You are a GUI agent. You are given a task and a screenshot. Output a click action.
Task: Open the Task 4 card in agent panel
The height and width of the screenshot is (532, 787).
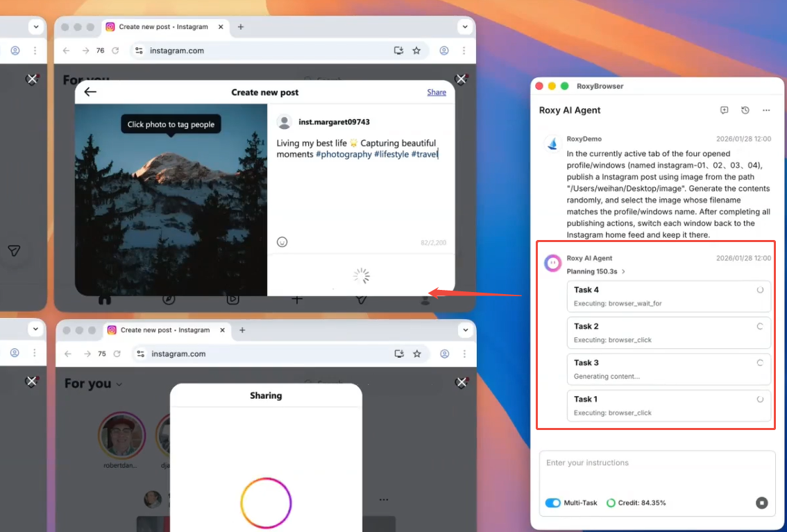click(668, 296)
